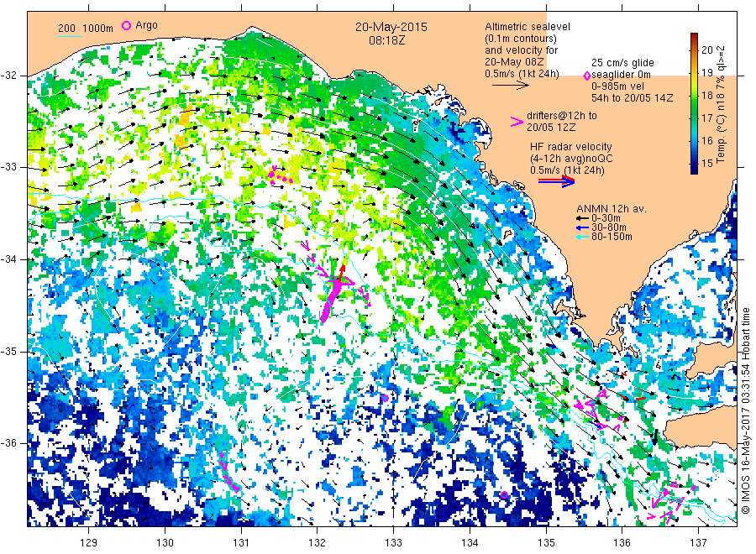Viewport: 756px width, 554px height.
Task: Click the 20-May 08Z legend text
Action: coord(514,61)
